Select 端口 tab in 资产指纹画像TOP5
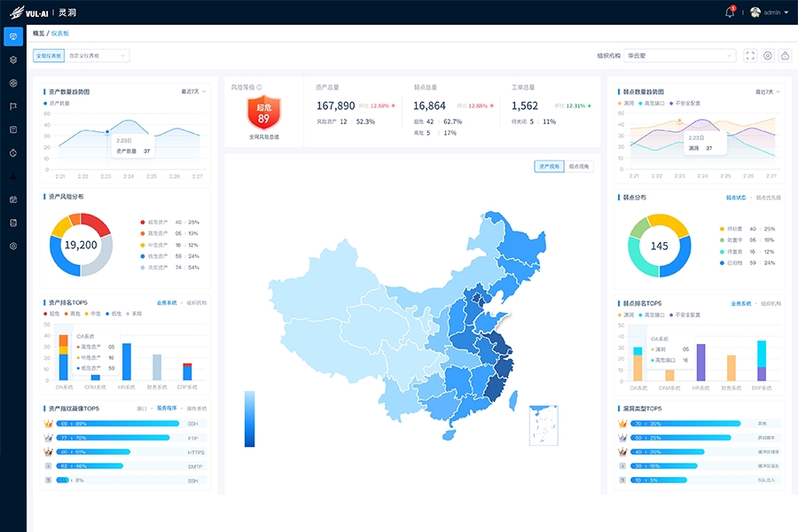Screen dimensions: 798x532 pos(142,408)
